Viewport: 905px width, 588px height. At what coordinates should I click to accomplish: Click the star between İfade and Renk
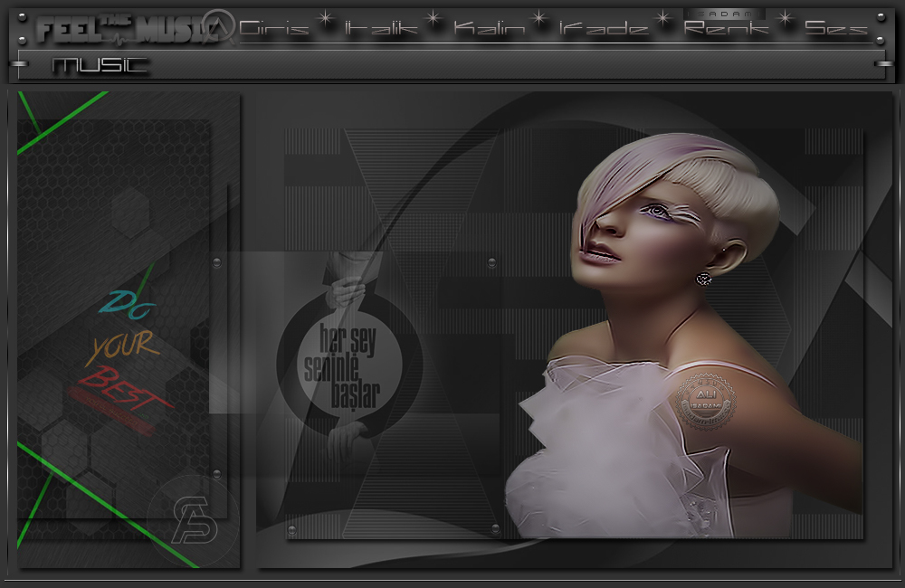[x=664, y=19]
